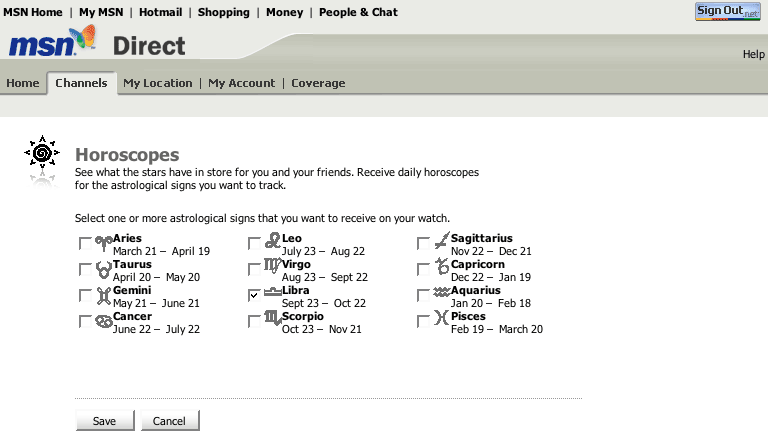Tick the Scorpio checkbox
Image resolution: width=768 pixels, height=436 pixels.
[254, 321]
